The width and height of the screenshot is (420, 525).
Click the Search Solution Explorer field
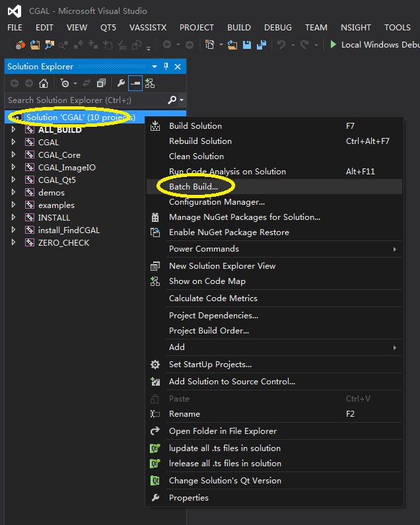pyautogui.click(x=87, y=100)
